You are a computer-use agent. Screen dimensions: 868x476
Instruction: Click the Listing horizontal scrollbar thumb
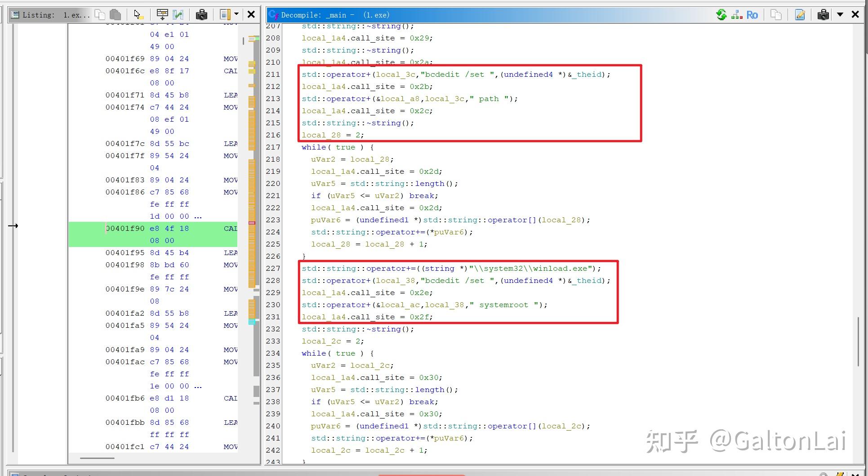(97, 458)
